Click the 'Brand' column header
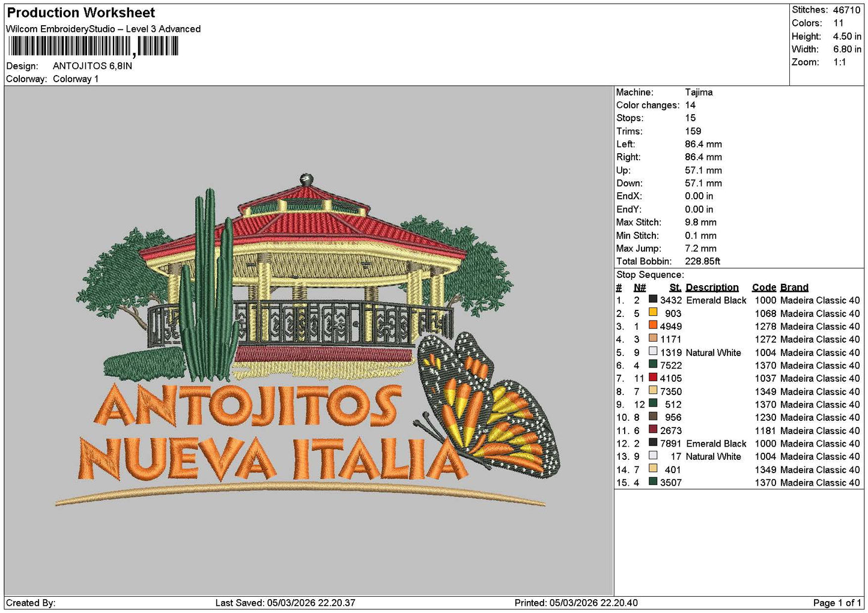868x613 pixels. tap(794, 288)
